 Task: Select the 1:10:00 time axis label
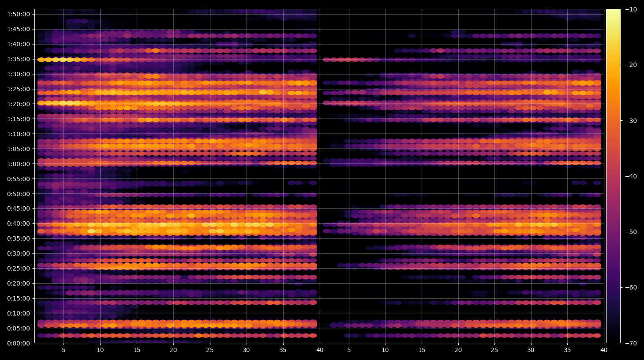[19, 134]
